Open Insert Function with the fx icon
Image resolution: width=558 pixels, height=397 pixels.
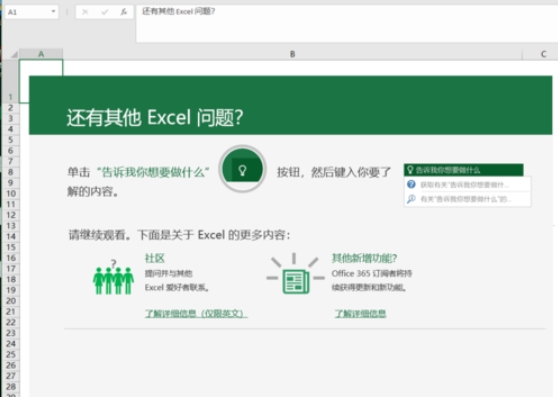coord(123,12)
